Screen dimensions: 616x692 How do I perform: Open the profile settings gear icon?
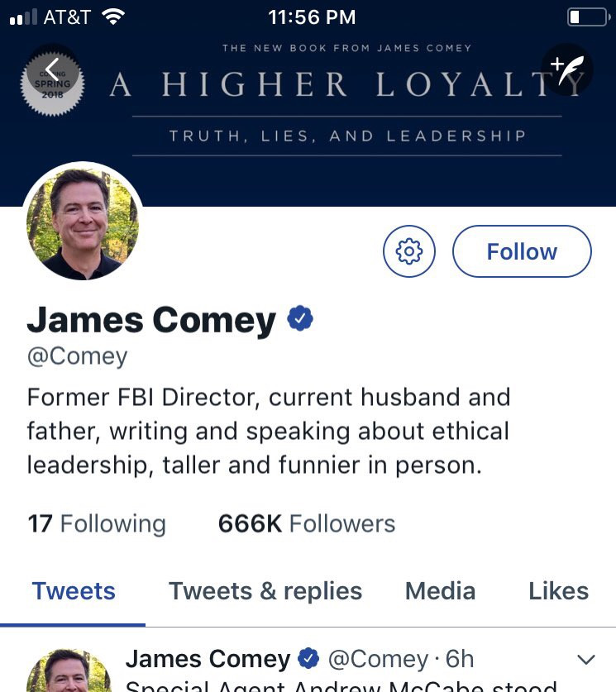[x=409, y=251]
